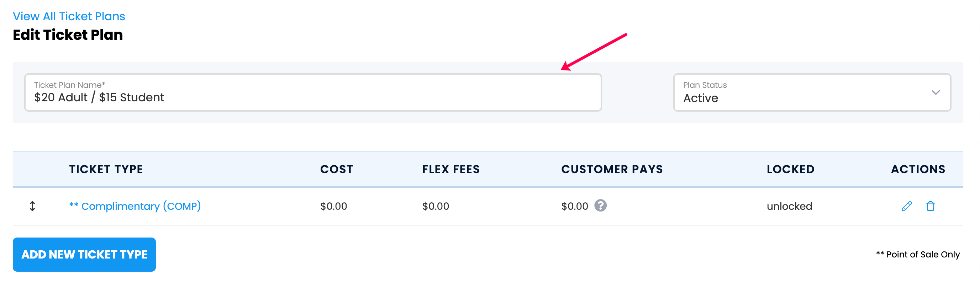Click the Ticket Type column header
Viewport: 980px width, 293px height.
[x=106, y=169]
